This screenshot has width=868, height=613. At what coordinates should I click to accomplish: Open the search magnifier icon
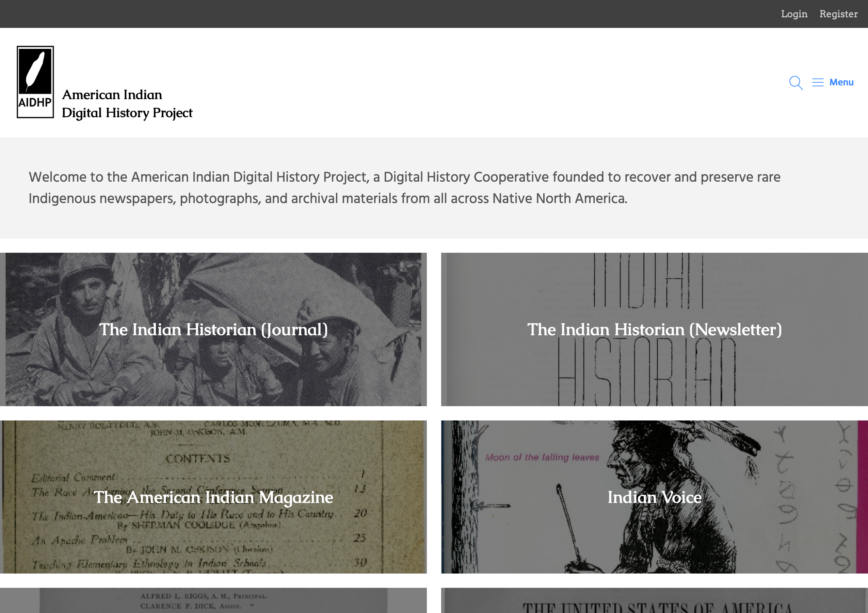coord(796,82)
